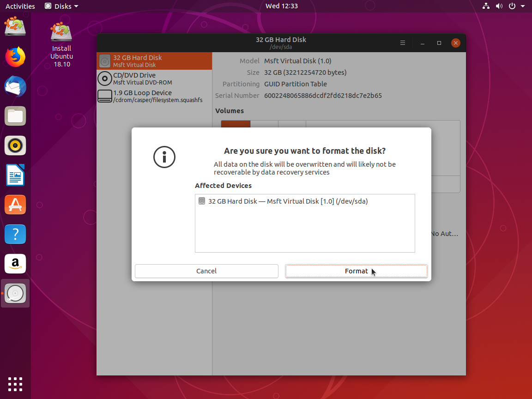Click the CD/DVD Drive disc icon
Image resolution: width=532 pixels, height=399 pixels.
pyautogui.click(x=105, y=79)
